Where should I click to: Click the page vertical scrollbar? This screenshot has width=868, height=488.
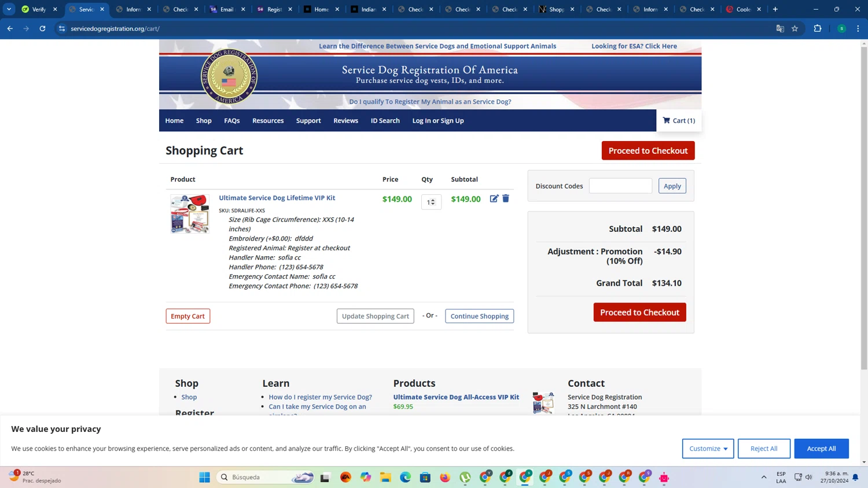click(x=864, y=208)
